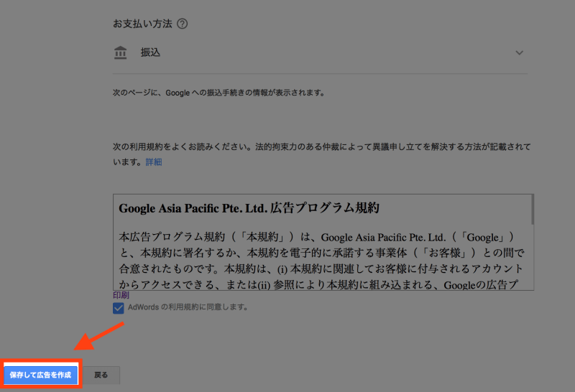Viewport: 575px width, 392px height.
Task: Toggle the AdWords terms agreement checkbox
Action: (119, 308)
